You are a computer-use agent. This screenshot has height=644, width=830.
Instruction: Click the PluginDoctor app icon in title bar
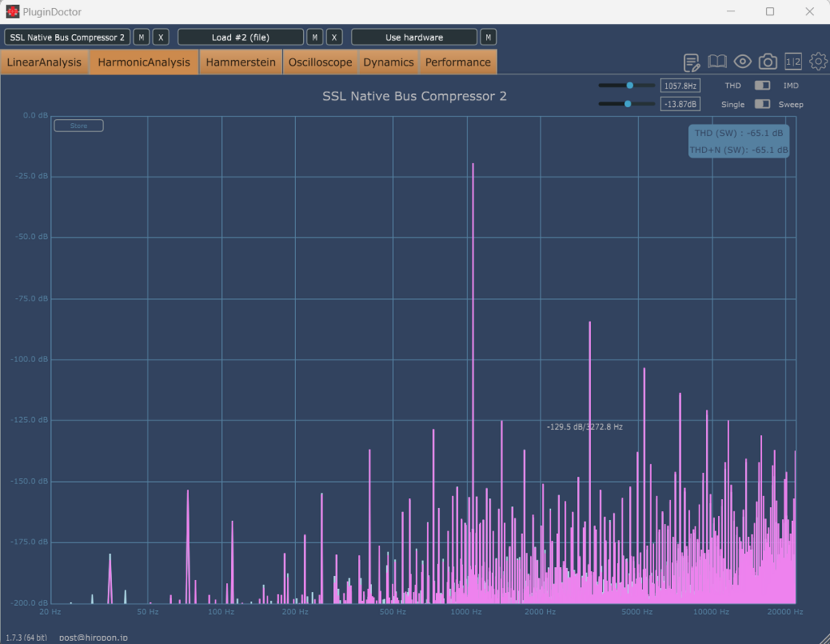click(12, 11)
